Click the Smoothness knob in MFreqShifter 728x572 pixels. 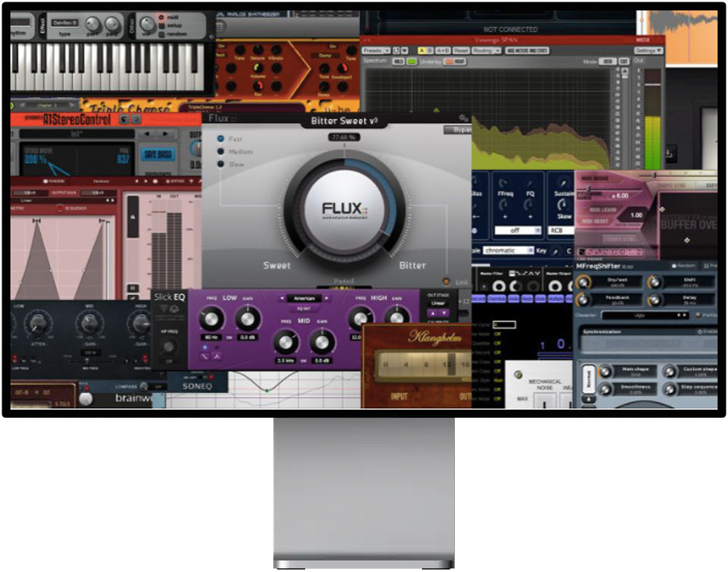coord(605,389)
